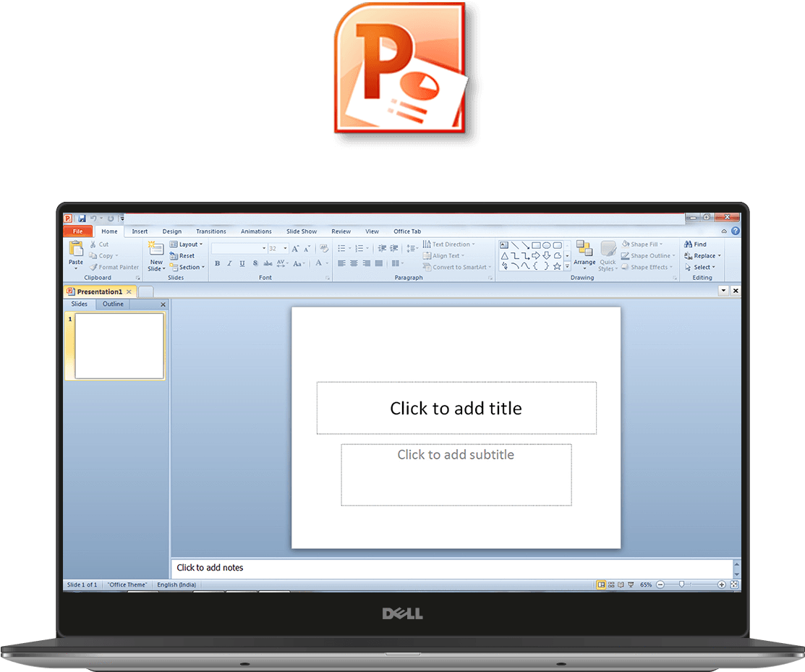Click the Format Painter brush

[114, 267]
